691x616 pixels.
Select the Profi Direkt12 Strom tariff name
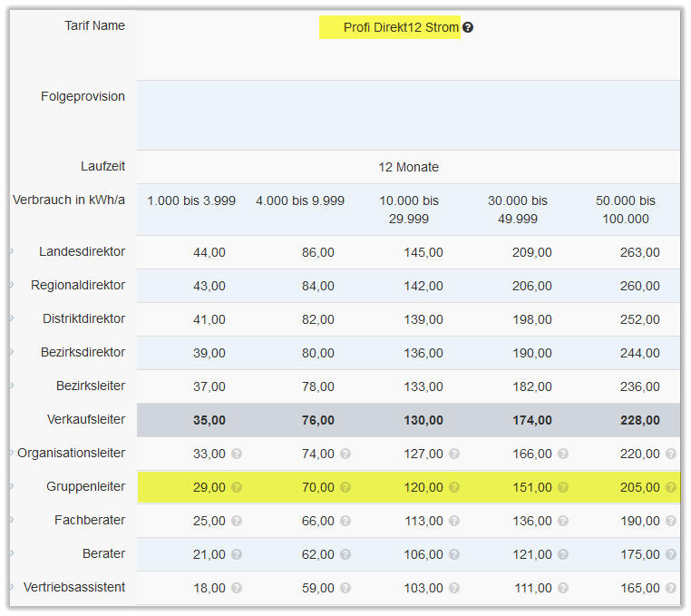click(400, 28)
